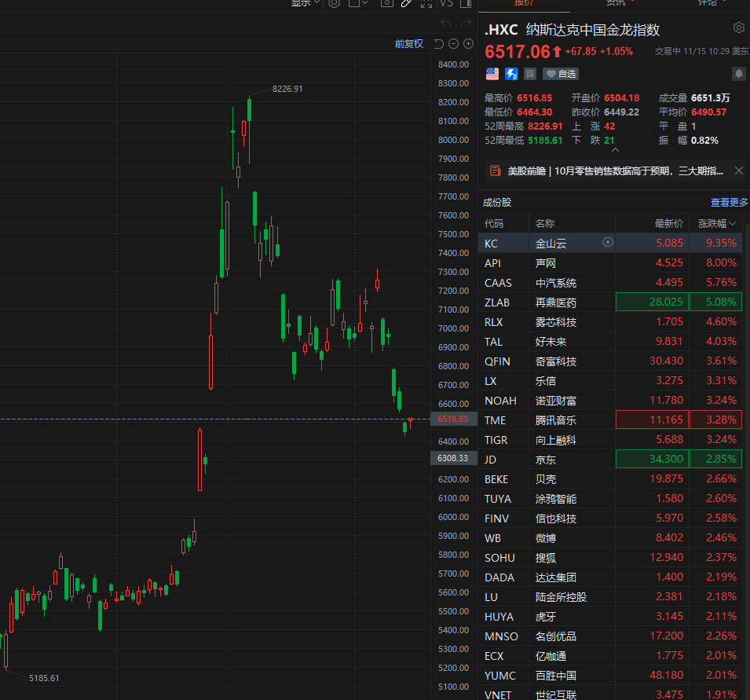Select ECX 亿咖通 row

pyautogui.click(x=610, y=655)
